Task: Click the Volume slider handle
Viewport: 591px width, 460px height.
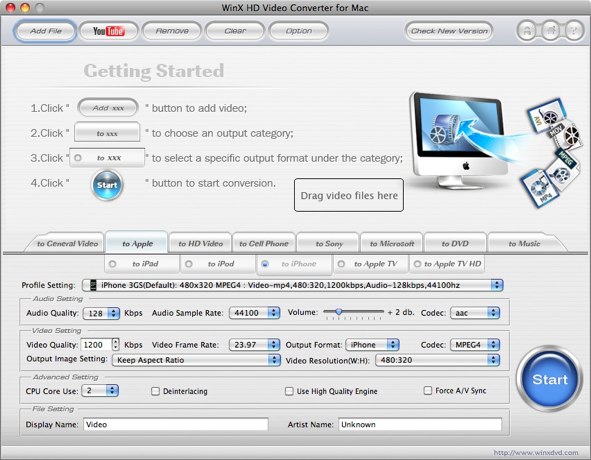Action: point(338,312)
